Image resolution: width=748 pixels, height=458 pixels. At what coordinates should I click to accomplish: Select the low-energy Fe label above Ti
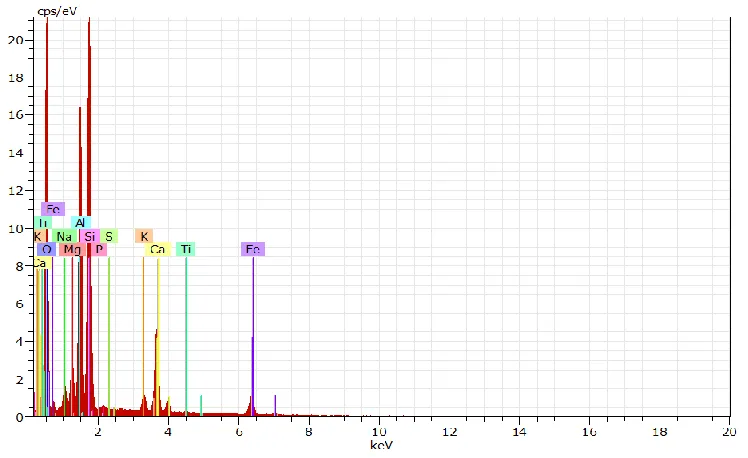pos(53,209)
